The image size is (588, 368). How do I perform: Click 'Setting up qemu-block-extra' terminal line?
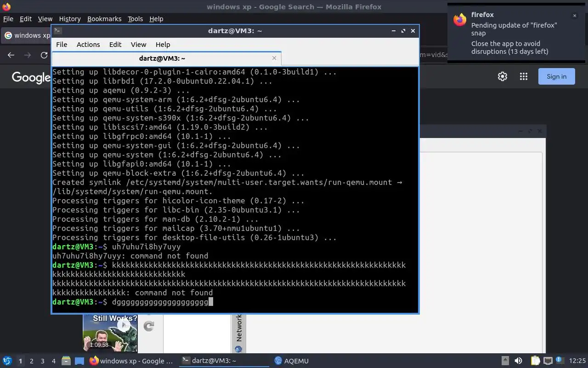(178, 173)
